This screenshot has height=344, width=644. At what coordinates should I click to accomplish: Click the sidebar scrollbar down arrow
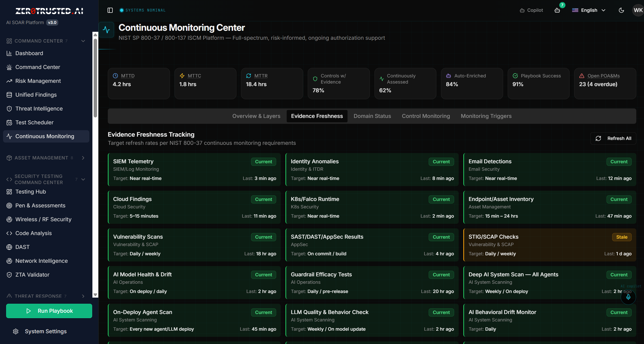(95, 295)
